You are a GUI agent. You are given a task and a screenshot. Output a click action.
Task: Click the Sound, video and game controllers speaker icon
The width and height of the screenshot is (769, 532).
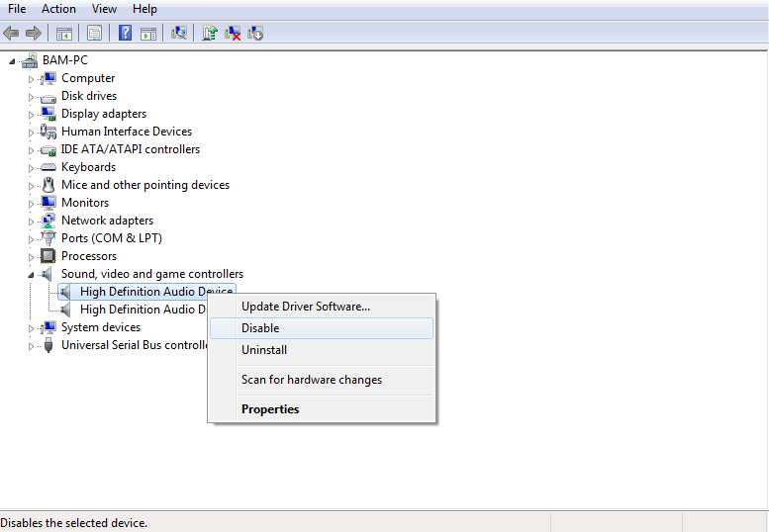48,274
